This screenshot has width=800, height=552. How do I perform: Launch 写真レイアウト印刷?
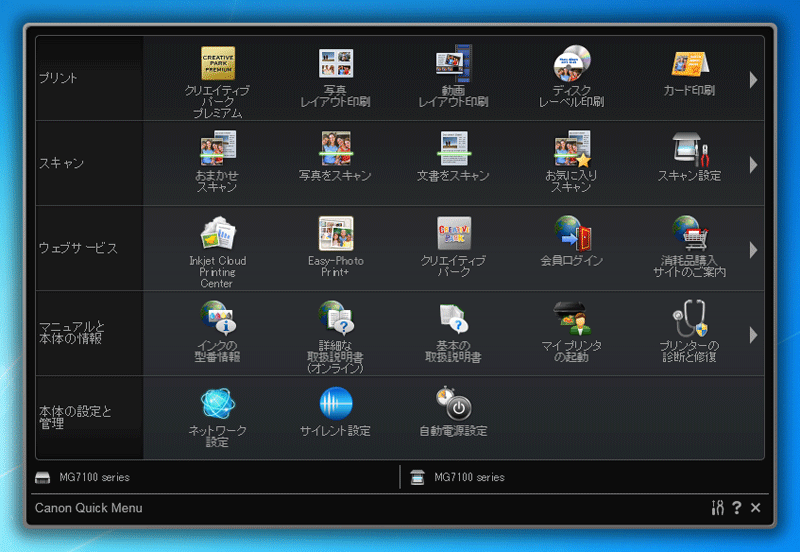click(336, 64)
